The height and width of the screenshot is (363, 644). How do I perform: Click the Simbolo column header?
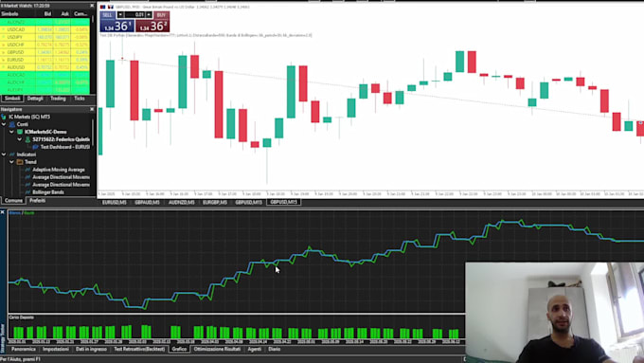[9, 13]
